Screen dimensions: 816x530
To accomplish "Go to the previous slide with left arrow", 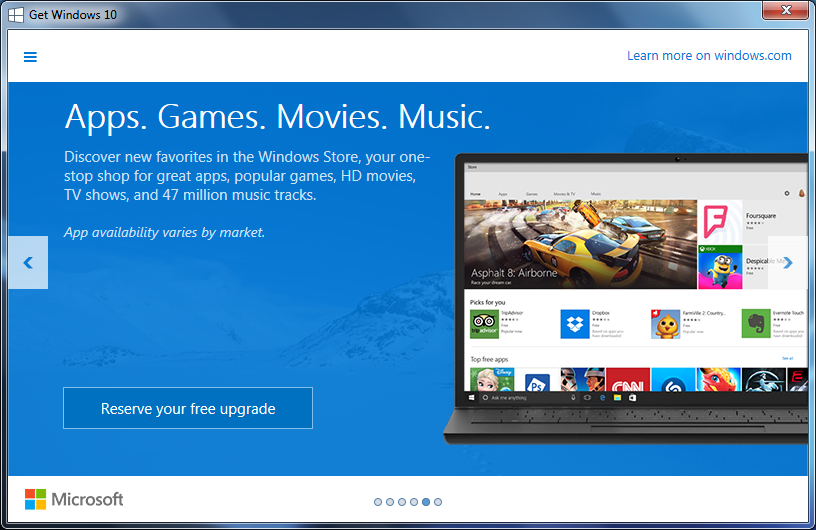I will (x=28, y=263).
